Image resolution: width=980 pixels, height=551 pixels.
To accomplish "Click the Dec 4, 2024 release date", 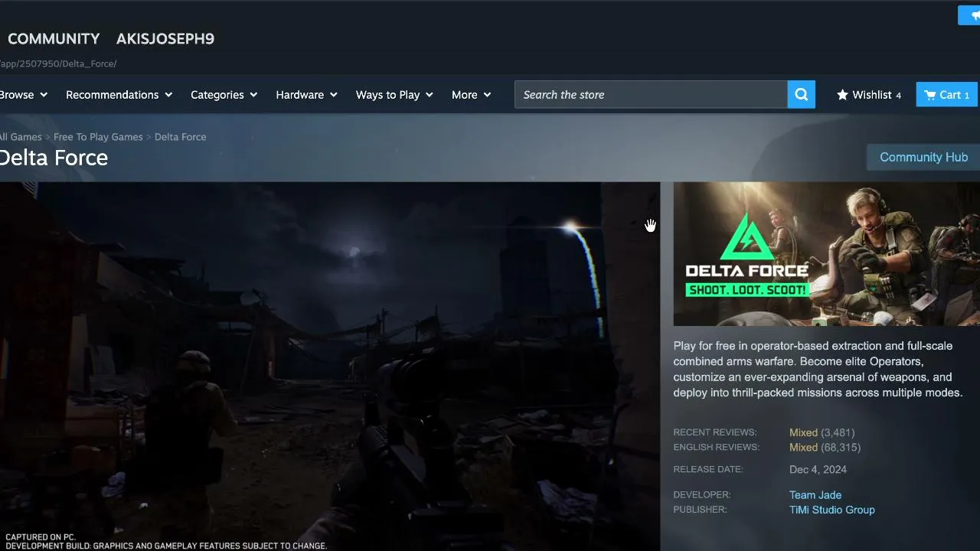I will pyautogui.click(x=818, y=470).
